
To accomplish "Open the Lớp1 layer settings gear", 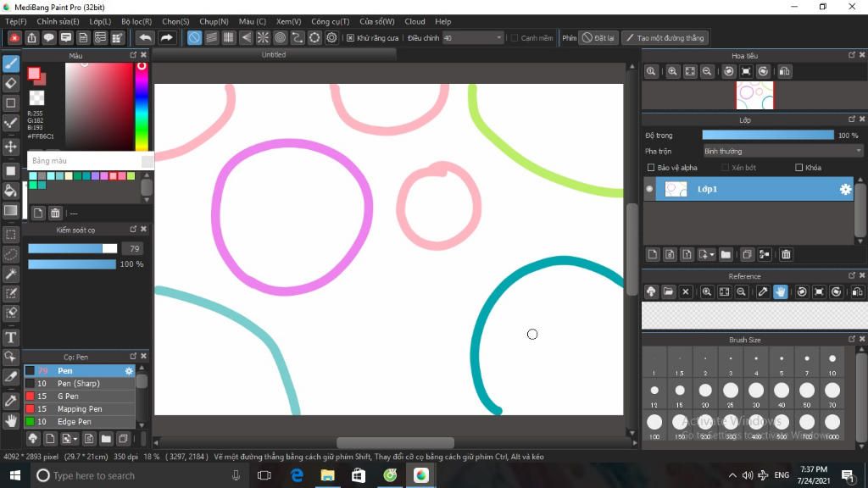I will (x=845, y=189).
